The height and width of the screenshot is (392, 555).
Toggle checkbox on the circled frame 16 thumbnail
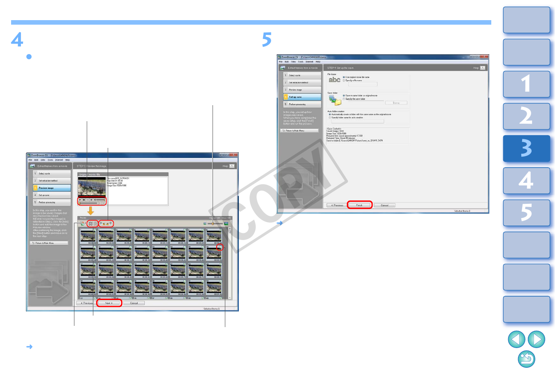(220, 247)
